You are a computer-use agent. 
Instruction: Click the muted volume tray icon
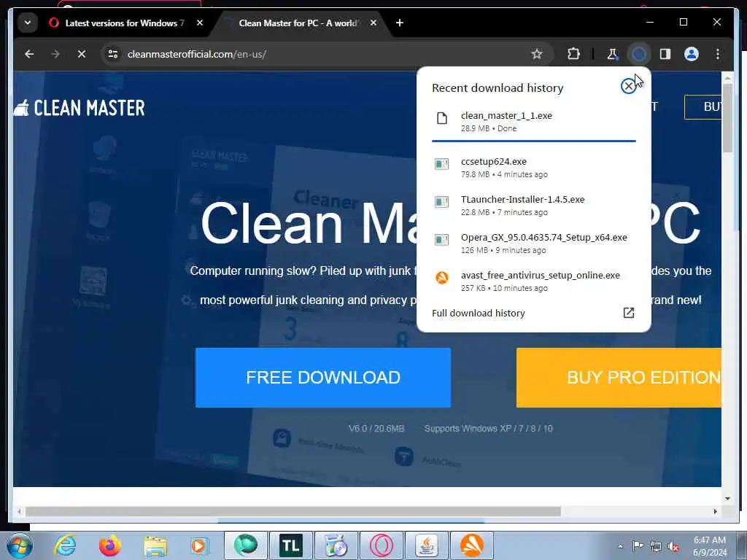[673, 546]
